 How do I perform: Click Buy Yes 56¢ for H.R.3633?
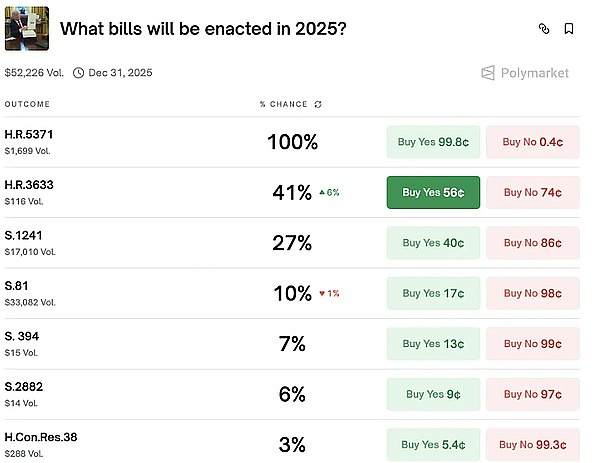tap(433, 192)
